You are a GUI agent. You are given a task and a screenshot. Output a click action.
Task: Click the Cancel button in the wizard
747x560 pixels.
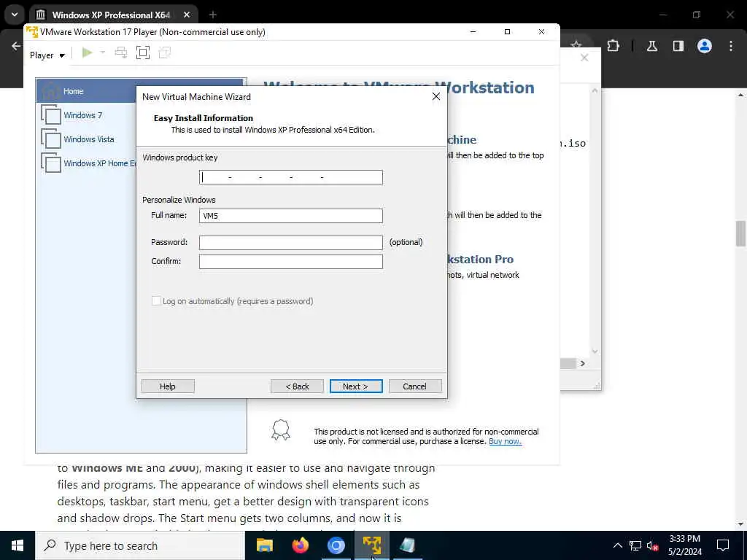[415, 386]
